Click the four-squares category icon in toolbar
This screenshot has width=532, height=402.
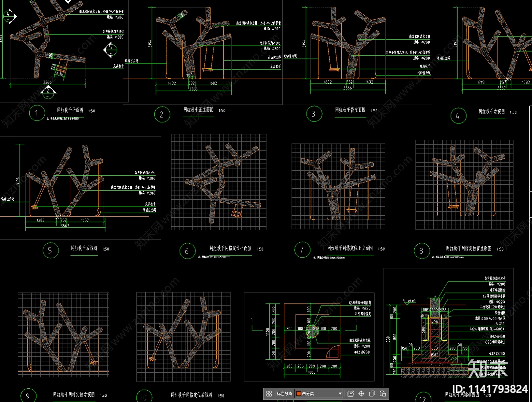tap(269, 394)
